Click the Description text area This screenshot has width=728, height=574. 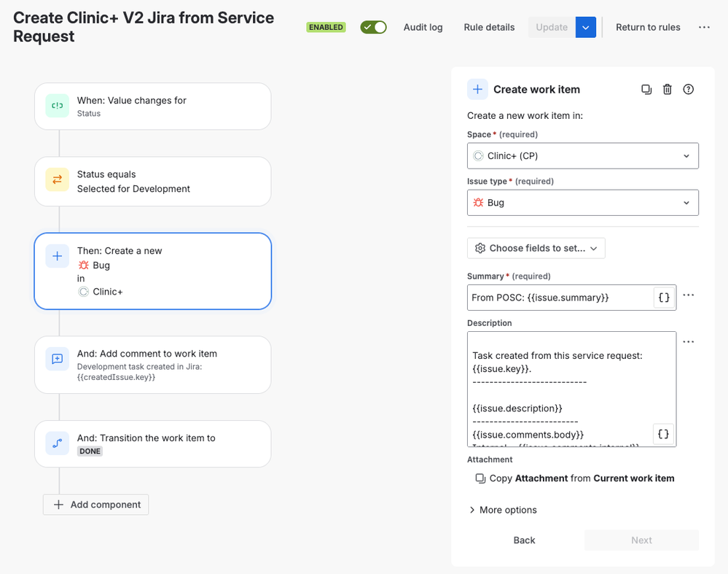[571, 389]
